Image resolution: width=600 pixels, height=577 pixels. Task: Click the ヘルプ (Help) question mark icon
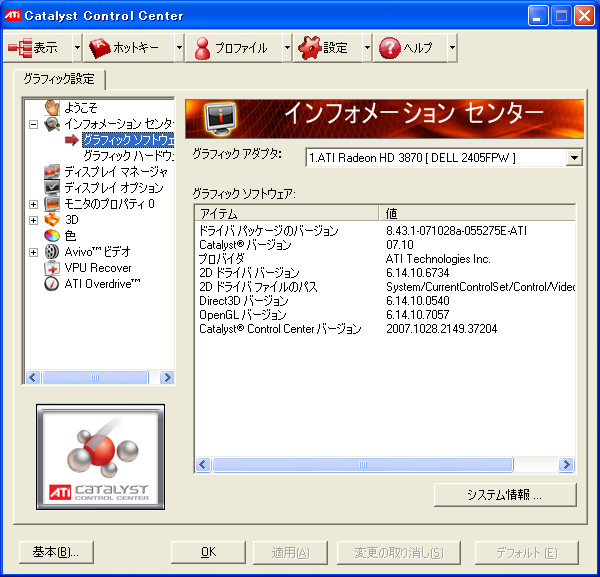[x=388, y=47]
